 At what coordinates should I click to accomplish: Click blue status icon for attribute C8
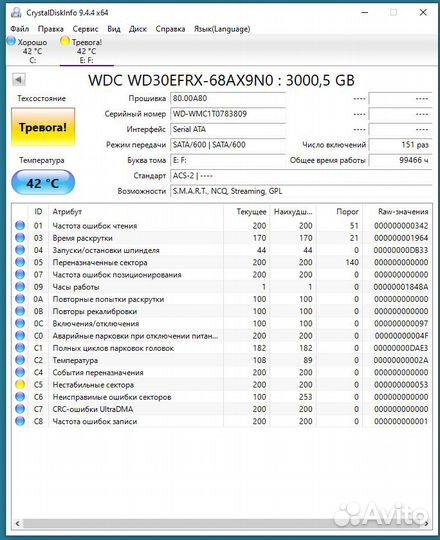click(20, 421)
